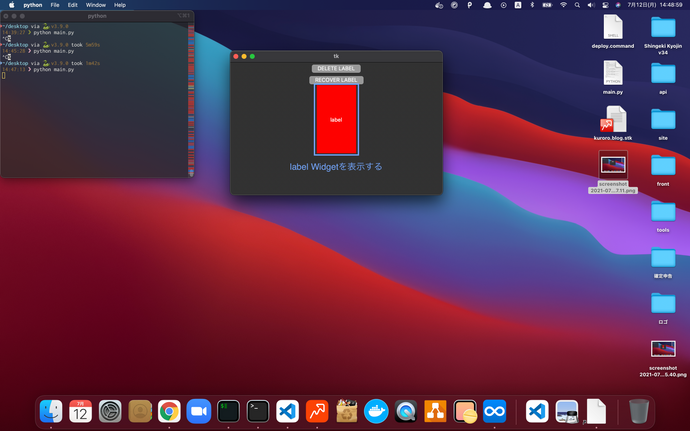Screen dimensions: 690x431
Task: Launch Zoom from the dock
Action: click(x=199, y=411)
